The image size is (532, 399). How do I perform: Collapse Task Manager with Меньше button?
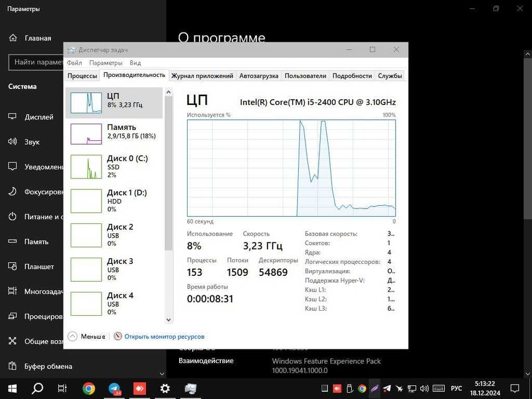(87, 336)
